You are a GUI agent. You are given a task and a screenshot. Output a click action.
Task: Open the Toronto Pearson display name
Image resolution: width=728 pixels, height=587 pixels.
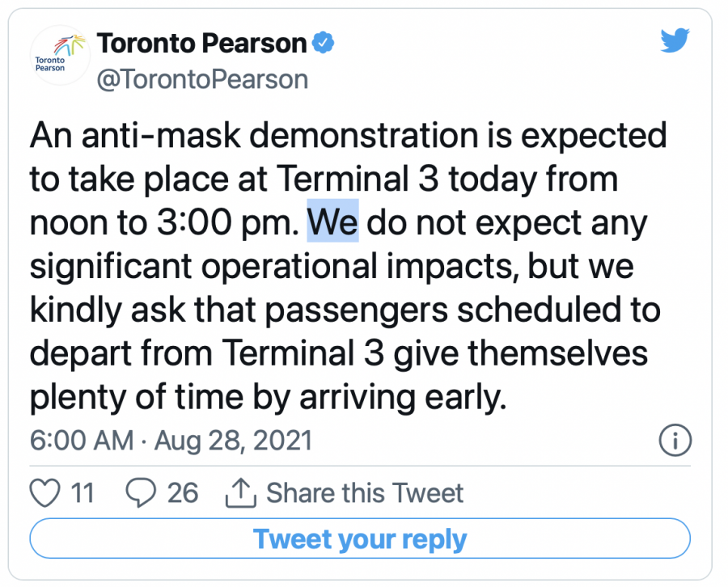[202, 43]
